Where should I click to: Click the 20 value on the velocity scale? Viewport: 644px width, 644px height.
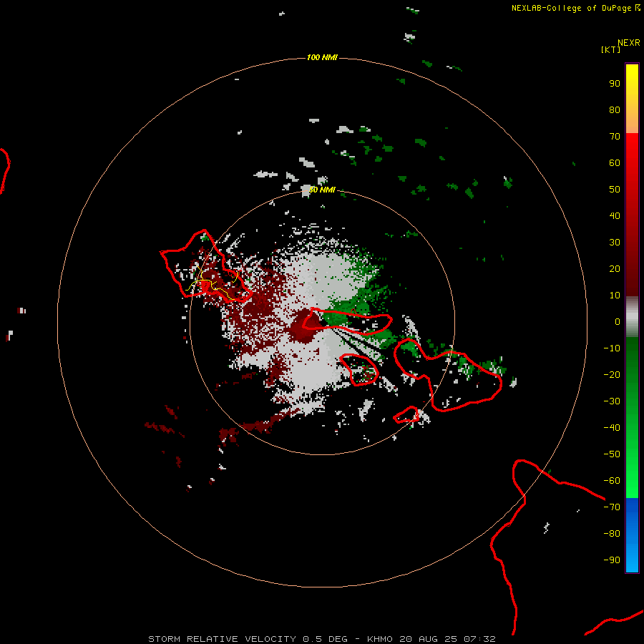(615, 269)
